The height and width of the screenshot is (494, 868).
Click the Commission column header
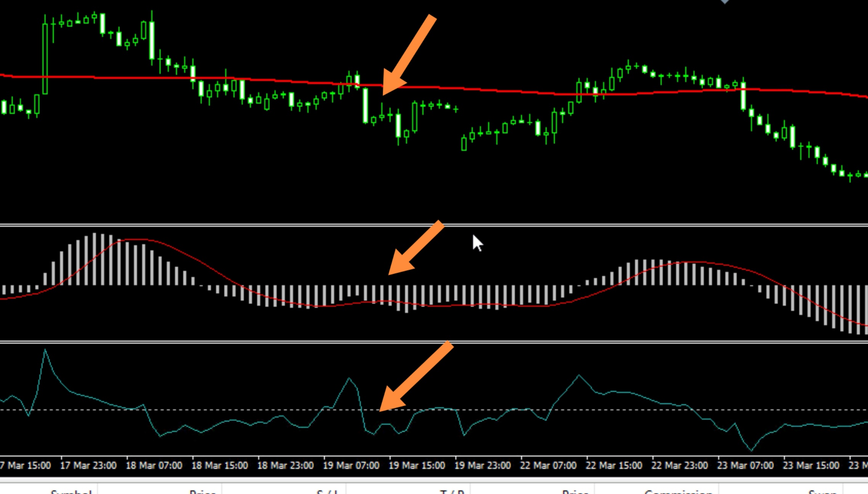click(x=679, y=491)
